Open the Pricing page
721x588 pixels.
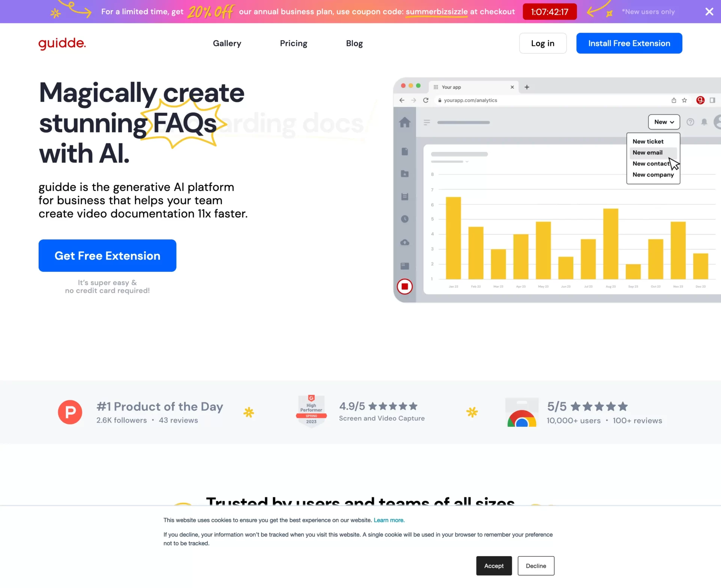tap(293, 43)
